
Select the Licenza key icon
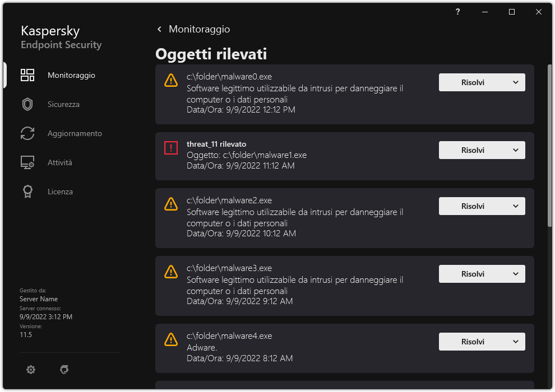coord(27,192)
